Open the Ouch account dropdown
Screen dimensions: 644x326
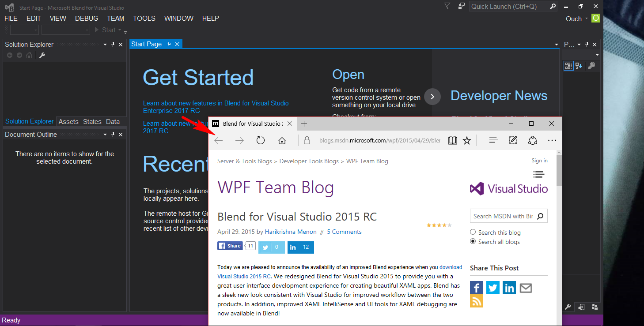click(587, 19)
